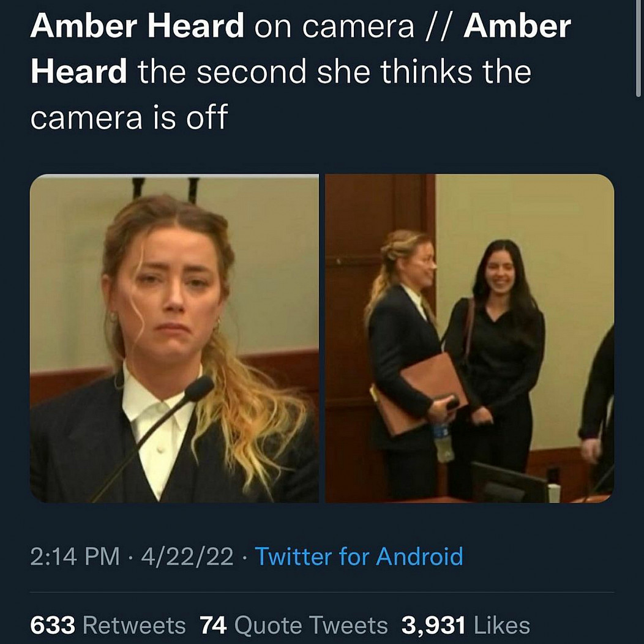644x644 pixels.
Task: Click bold "Heard" starting the second line
Action: [x=78, y=72]
